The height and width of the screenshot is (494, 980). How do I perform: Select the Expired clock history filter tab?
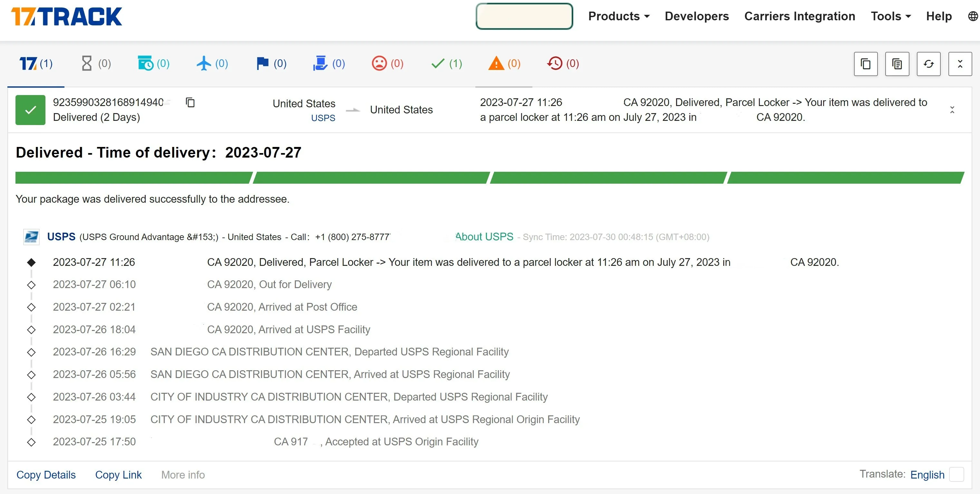(x=563, y=63)
